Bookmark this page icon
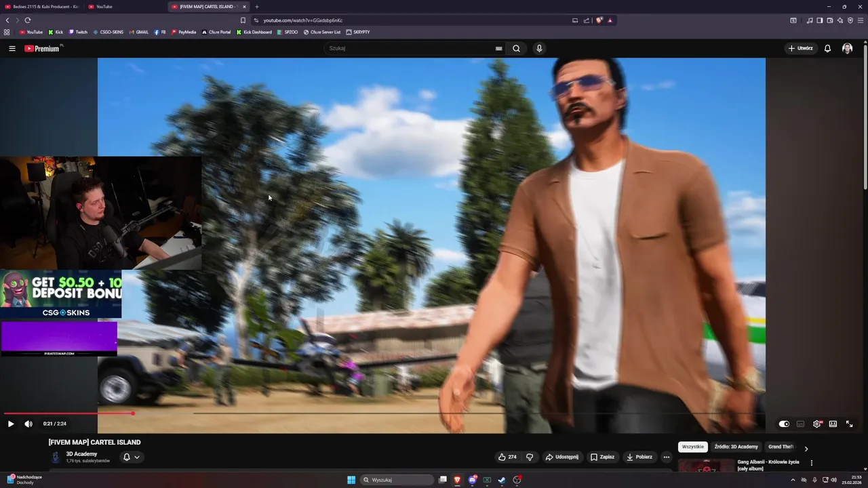 243,20
